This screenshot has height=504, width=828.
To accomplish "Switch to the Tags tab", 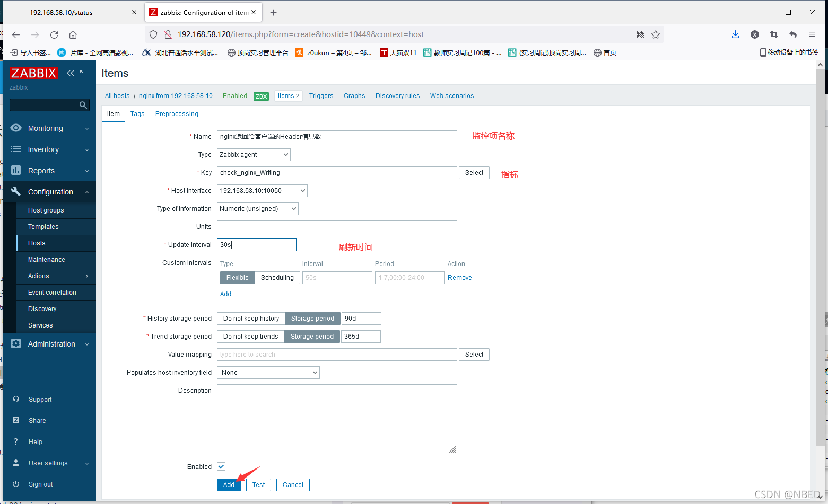I will tap(137, 113).
